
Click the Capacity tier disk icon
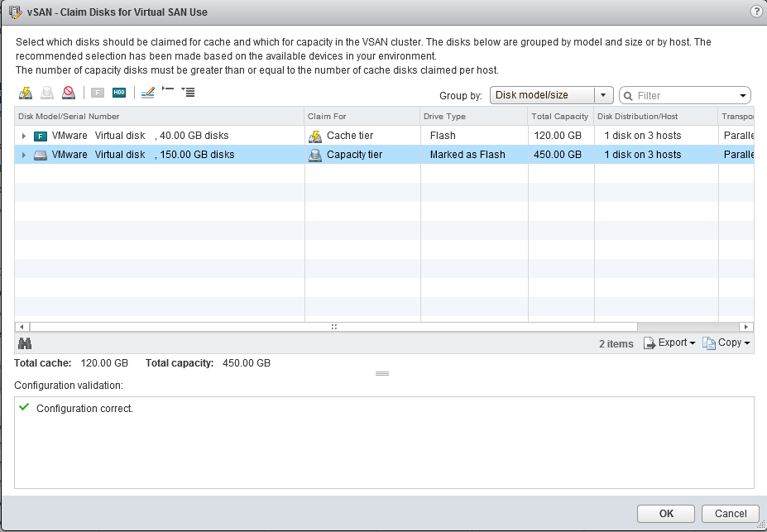(x=315, y=156)
